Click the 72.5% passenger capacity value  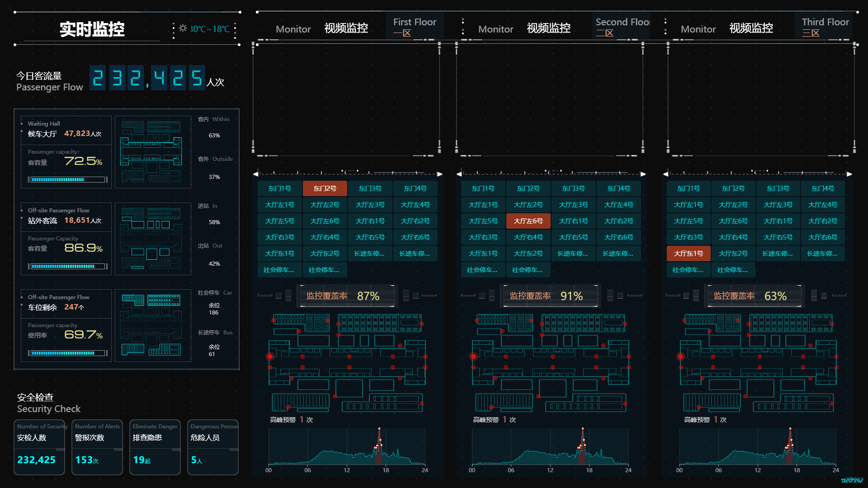(84, 161)
